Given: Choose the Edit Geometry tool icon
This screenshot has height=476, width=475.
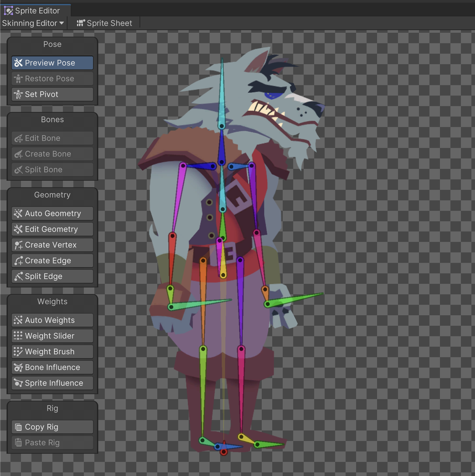Looking at the screenshot, I should point(18,229).
